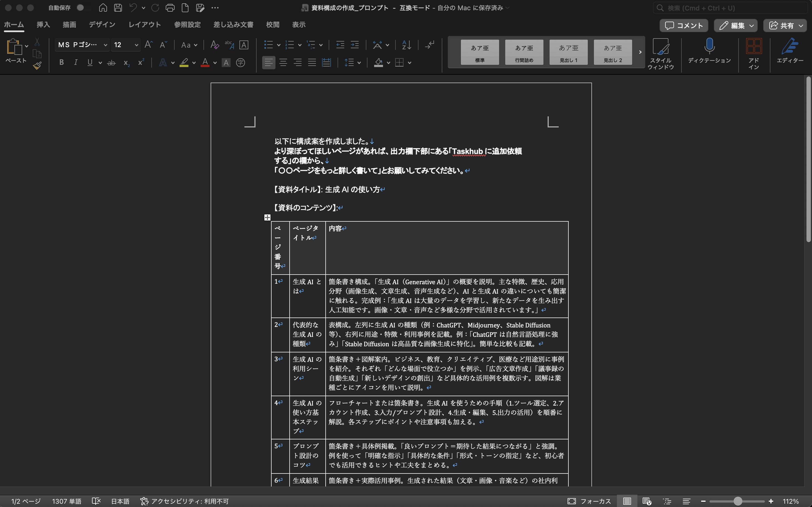Click the table move handle icon
The width and height of the screenshot is (812, 507).
click(x=267, y=217)
